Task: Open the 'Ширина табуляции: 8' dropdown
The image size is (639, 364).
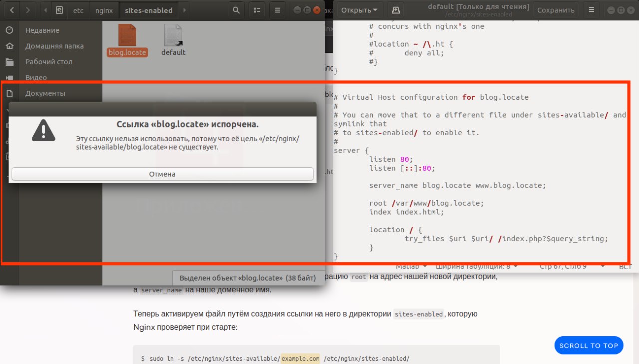Action: point(476,266)
